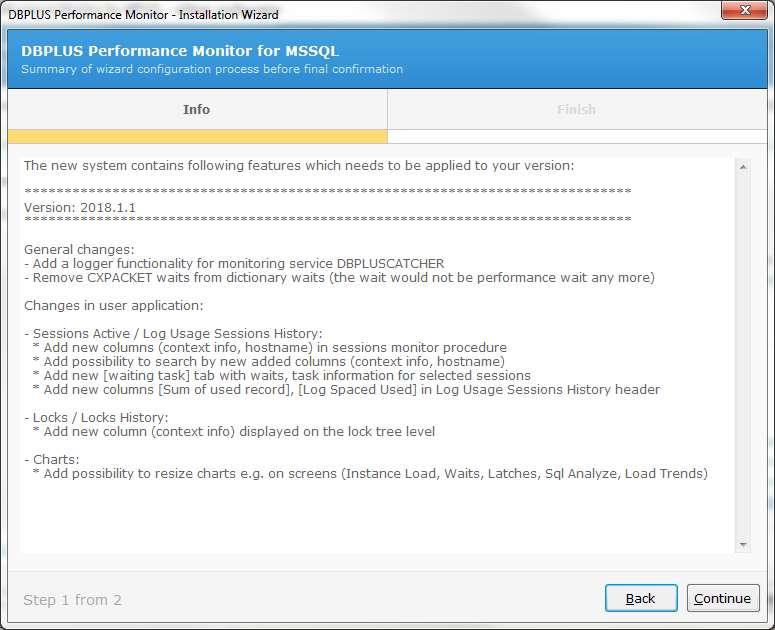The image size is (775, 630).
Task: Select the Info tab
Action: tap(197, 109)
